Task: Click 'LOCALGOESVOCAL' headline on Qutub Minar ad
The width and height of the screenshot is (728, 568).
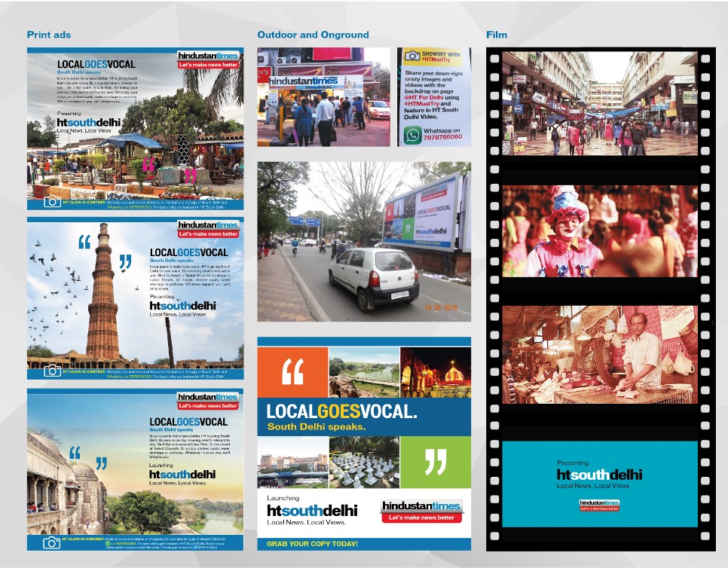Action: click(x=189, y=252)
